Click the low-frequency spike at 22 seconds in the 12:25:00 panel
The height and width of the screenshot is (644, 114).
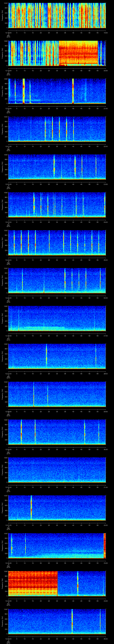click(44, 290)
